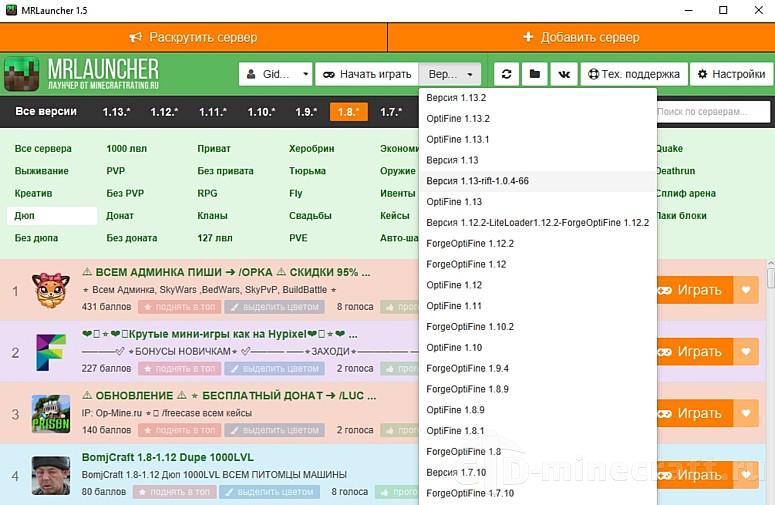Image resolution: width=775 pixels, height=505 pixels.
Task: Filter by Все сервера category
Action: pos(43,149)
